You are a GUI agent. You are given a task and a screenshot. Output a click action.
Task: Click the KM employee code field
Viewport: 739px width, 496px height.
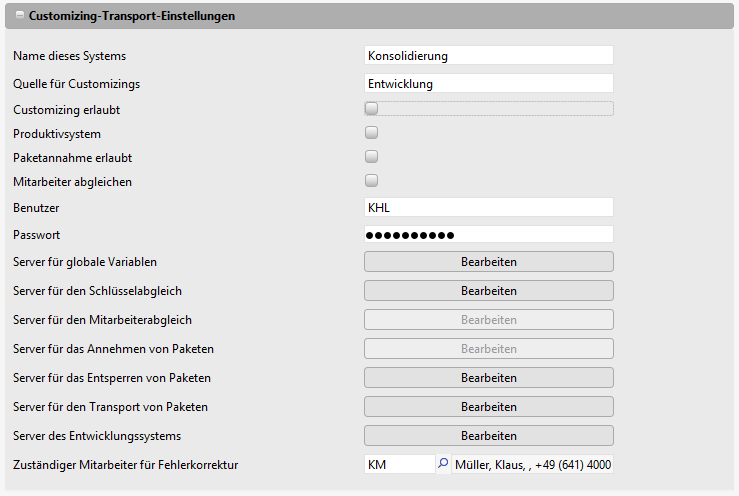(398, 465)
